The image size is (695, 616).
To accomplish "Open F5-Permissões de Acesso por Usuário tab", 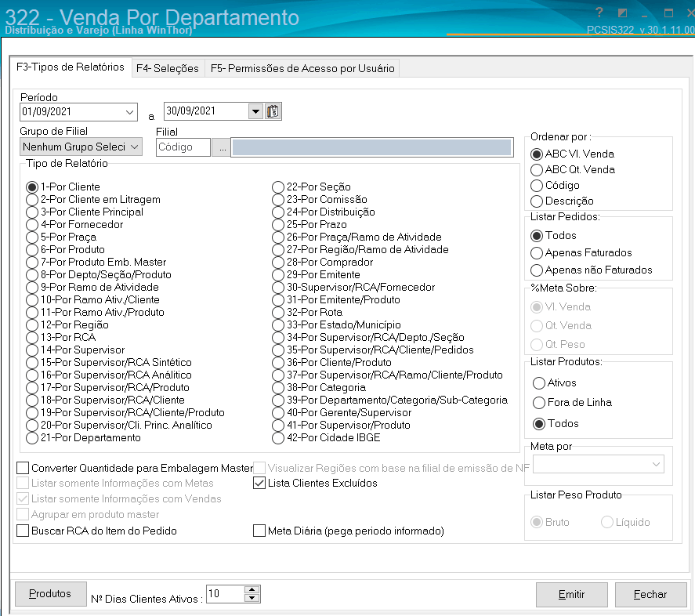I will [302, 68].
